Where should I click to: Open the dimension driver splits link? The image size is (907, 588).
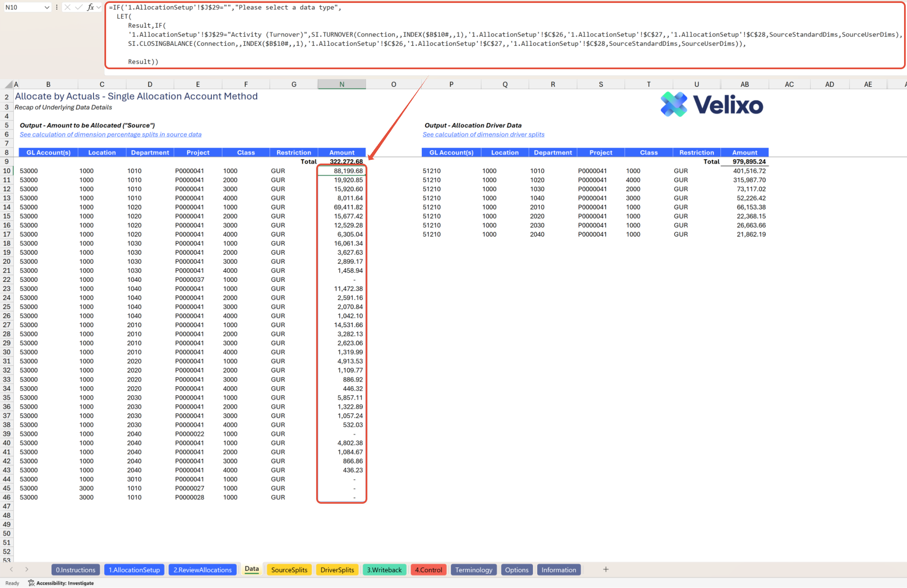(x=483, y=134)
